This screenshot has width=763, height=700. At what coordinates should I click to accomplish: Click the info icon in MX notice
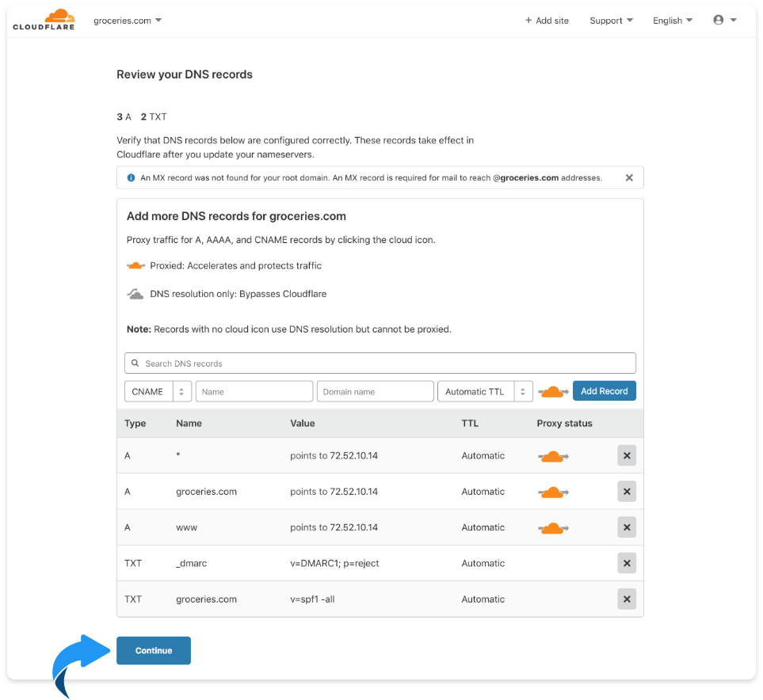pos(131,177)
